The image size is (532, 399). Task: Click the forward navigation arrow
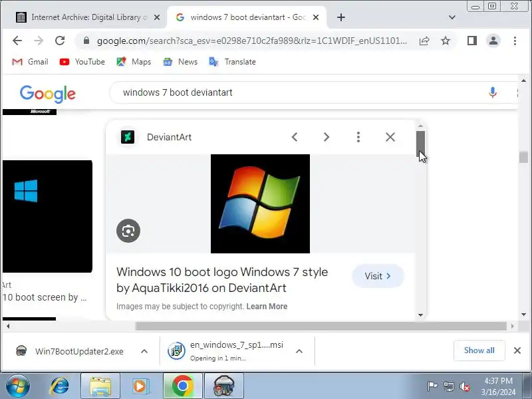[x=39, y=41]
